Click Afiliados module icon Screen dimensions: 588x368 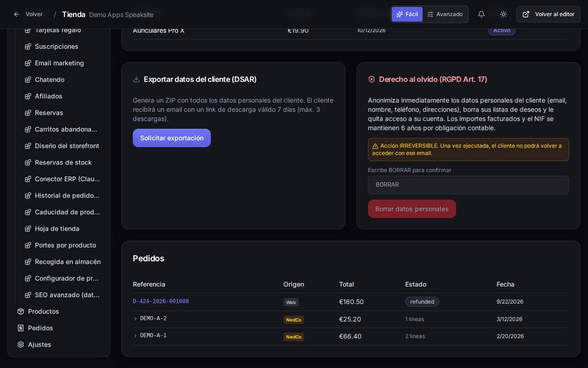pyautogui.click(x=28, y=96)
